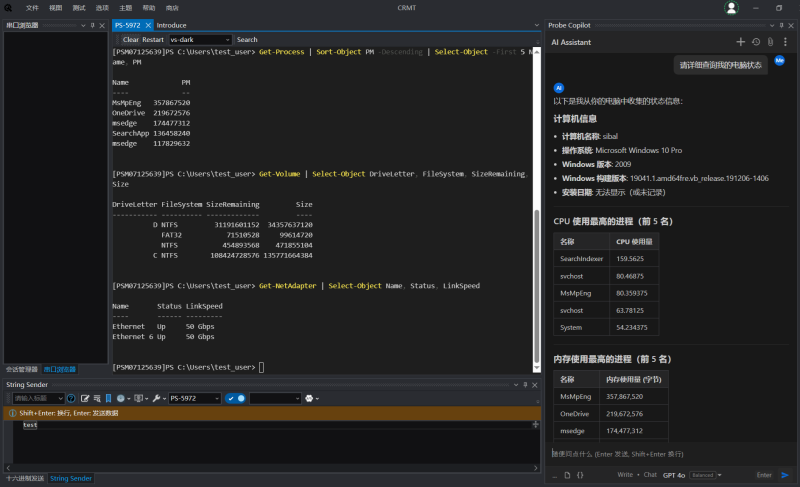Expand the document tab list chevron

coord(536,25)
